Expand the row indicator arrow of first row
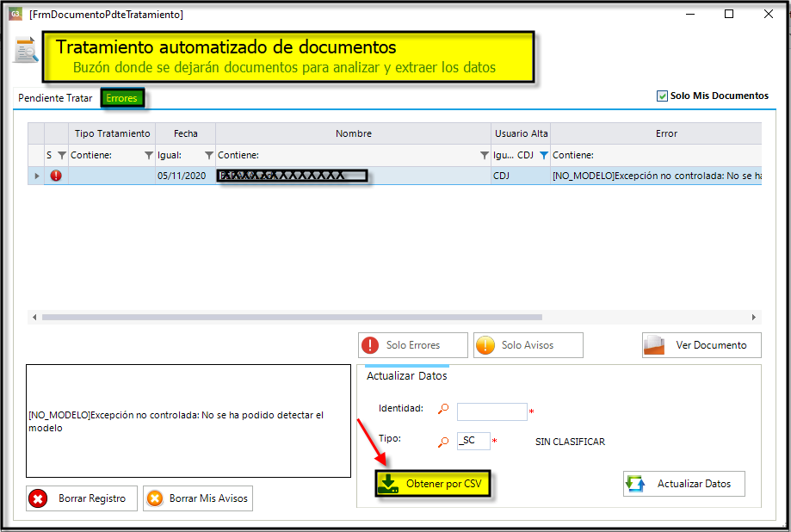791x532 pixels. tap(37, 176)
